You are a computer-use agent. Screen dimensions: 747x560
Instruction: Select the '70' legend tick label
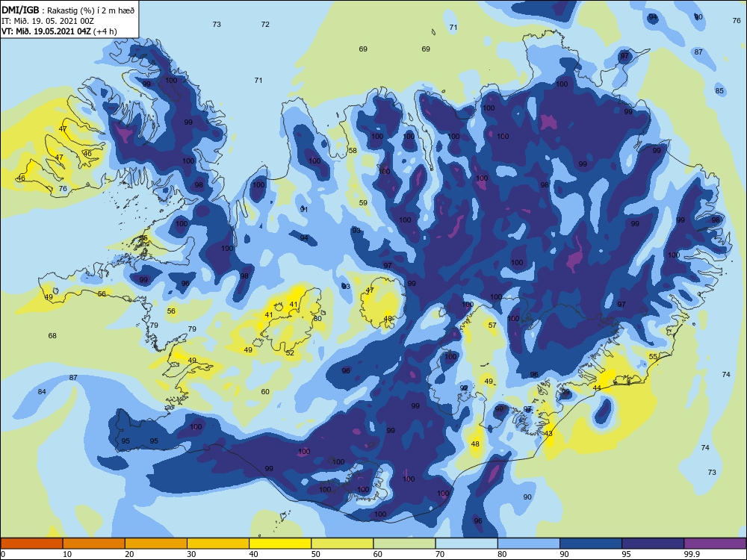coord(440,554)
